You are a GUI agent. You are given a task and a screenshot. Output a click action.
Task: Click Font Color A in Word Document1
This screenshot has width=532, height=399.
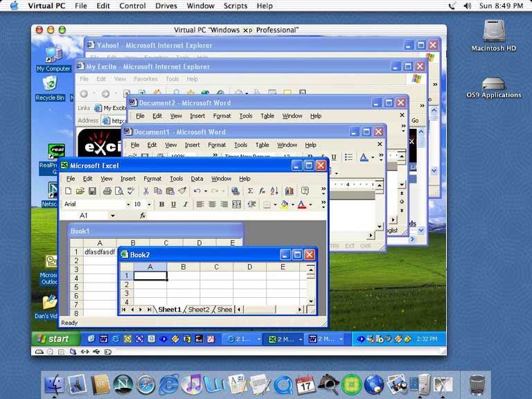click(364, 157)
